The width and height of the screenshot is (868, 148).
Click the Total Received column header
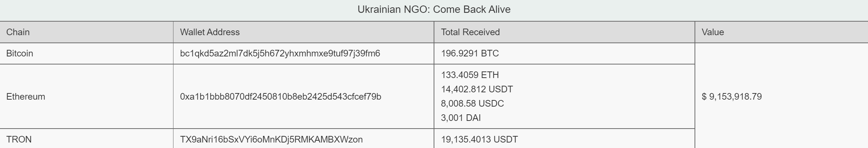[x=564, y=32]
